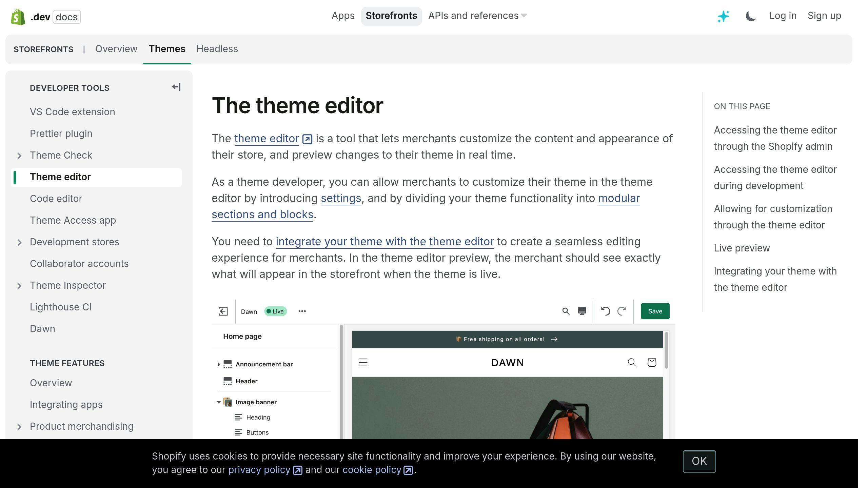Click the Buttons block text icon

coord(238,433)
